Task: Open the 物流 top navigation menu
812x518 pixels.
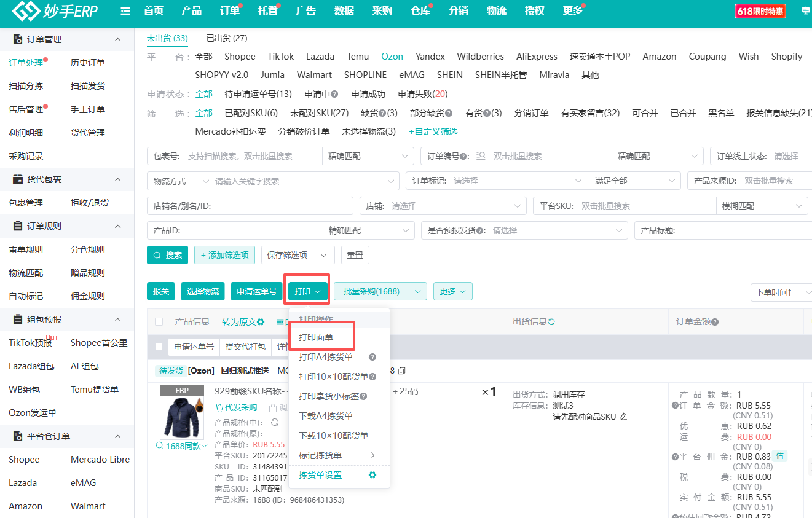Action: 496,11
